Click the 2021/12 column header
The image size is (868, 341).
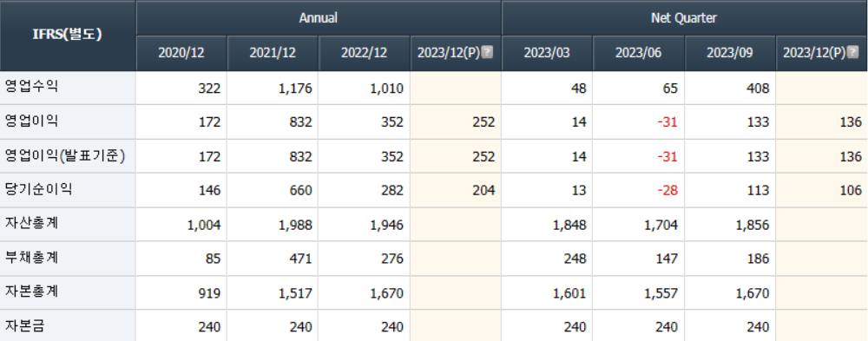(x=273, y=53)
